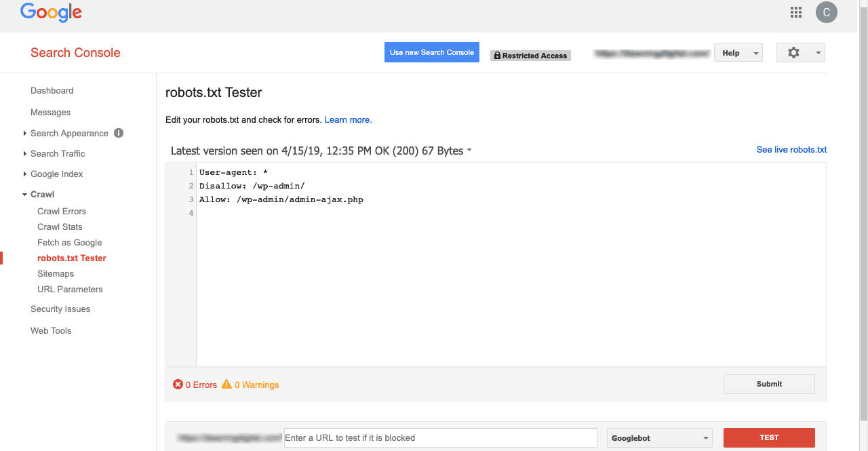868x451 pixels.
Task: Open the account avatar labeled C
Action: click(x=827, y=12)
